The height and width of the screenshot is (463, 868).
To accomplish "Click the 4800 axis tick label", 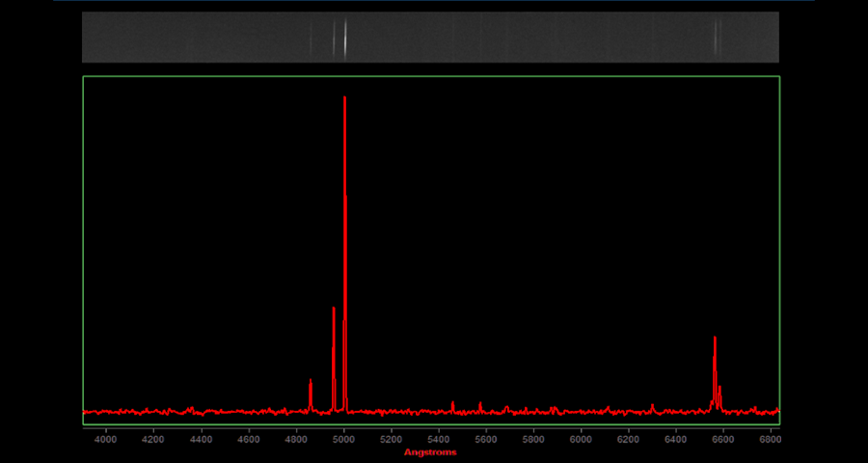I will pyautogui.click(x=296, y=438).
